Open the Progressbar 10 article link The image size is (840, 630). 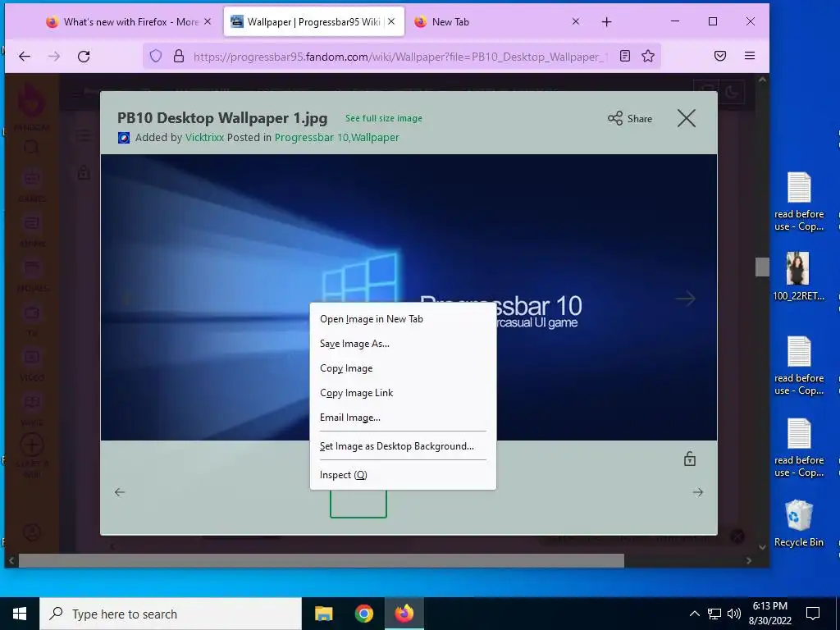311,138
